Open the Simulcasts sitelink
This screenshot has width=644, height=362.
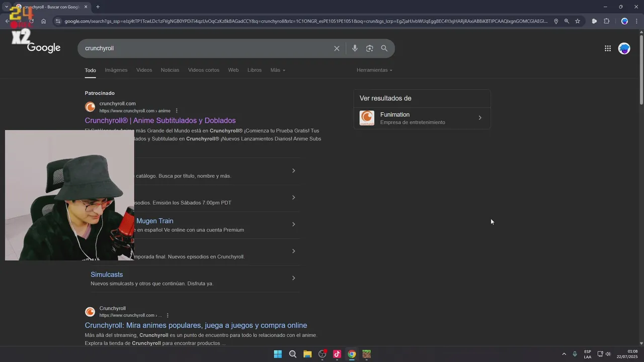tap(107, 275)
